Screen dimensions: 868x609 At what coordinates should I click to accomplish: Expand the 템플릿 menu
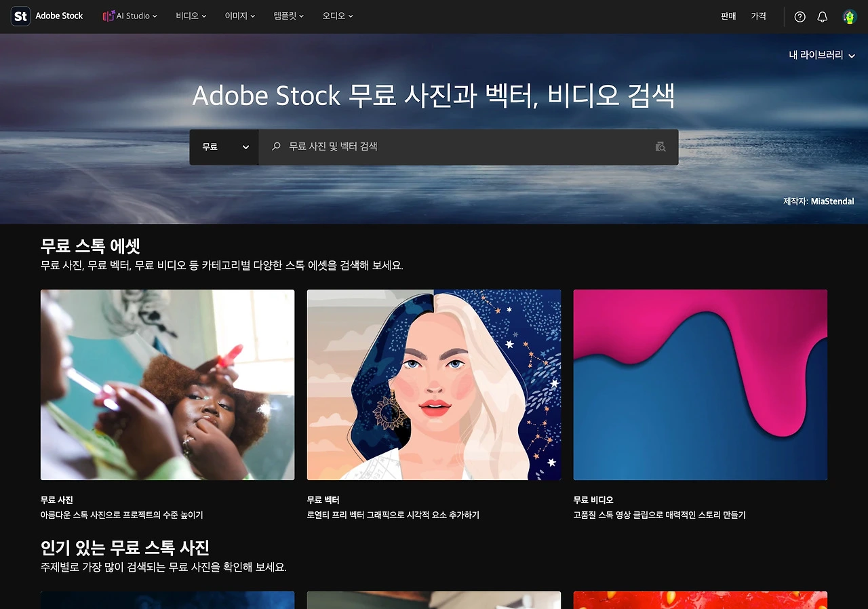(x=289, y=16)
